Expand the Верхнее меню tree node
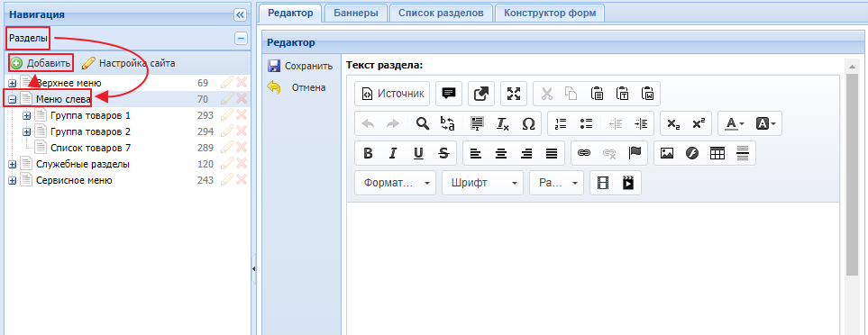The width and height of the screenshot is (868, 335). coord(13,84)
